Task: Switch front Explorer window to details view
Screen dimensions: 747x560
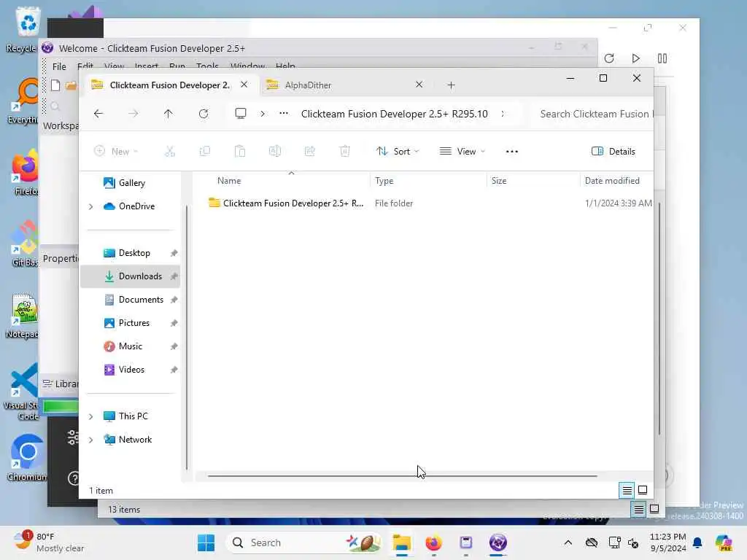Action: pos(627,490)
